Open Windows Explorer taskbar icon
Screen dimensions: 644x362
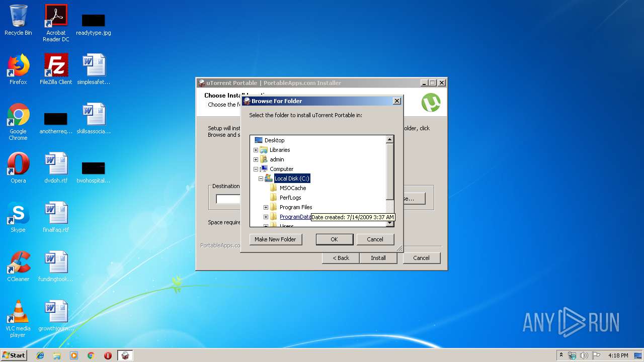pyautogui.click(x=57, y=355)
